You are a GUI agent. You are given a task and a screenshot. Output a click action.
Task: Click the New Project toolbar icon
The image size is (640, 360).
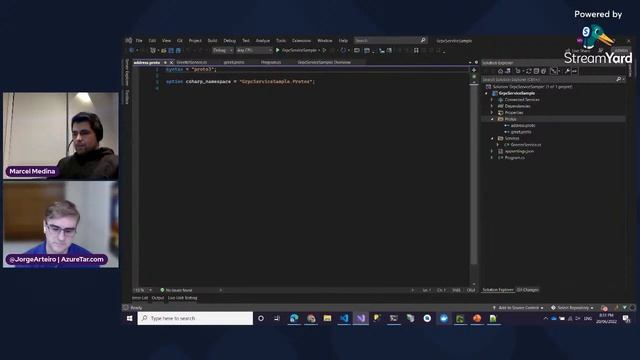point(153,50)
